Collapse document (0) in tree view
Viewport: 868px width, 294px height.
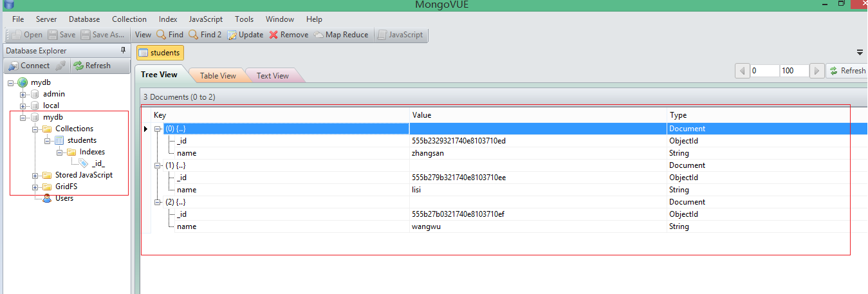click(157, 129)
